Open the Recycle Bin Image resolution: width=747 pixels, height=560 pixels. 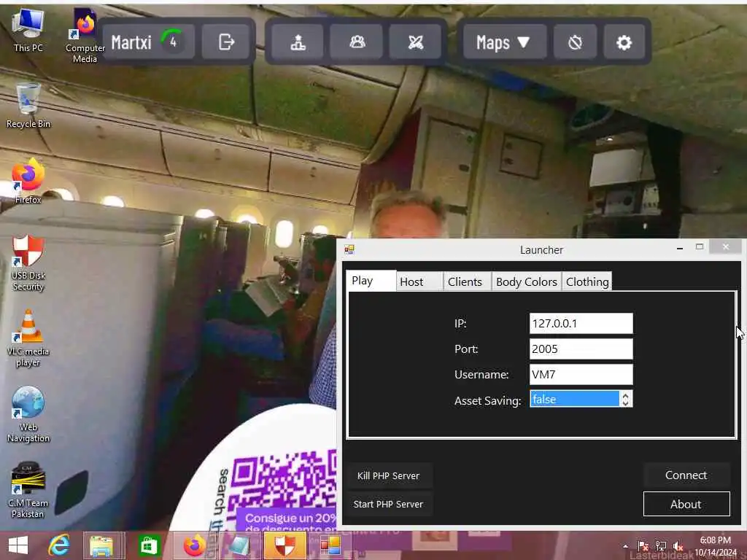(28, 106)
